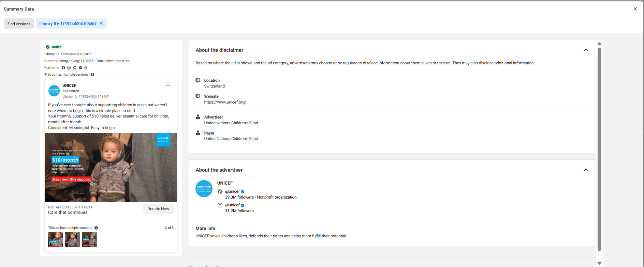This screenshot has height=267, width=644.
Task: Open the three-dot menu on the UNICEF ad
Action: (x=168, y=86)
